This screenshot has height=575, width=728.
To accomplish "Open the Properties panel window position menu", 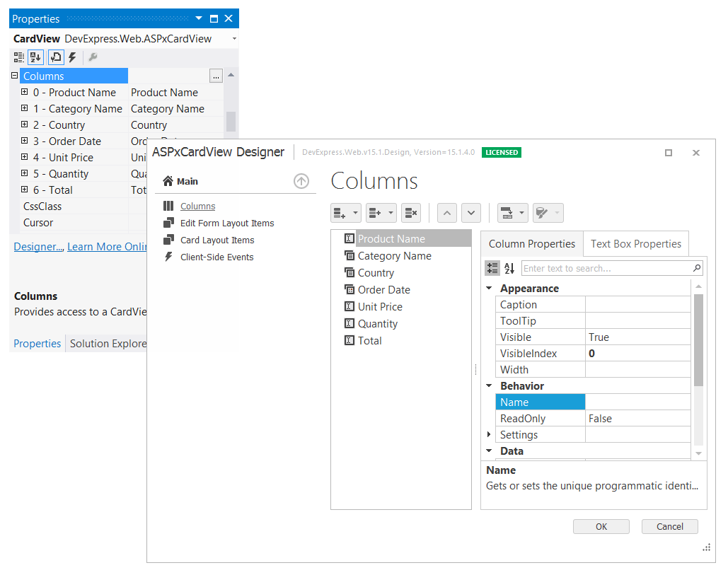I will click(199, 18).
